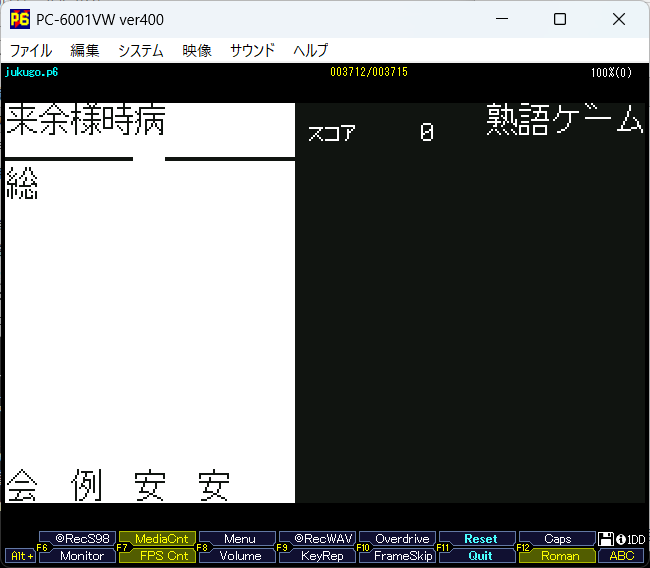Open the 編集 menu

click(85, 50)
